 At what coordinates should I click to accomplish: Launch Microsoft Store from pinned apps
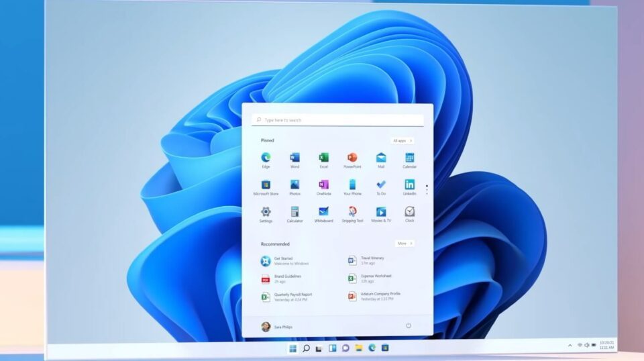tap(266, 187)
